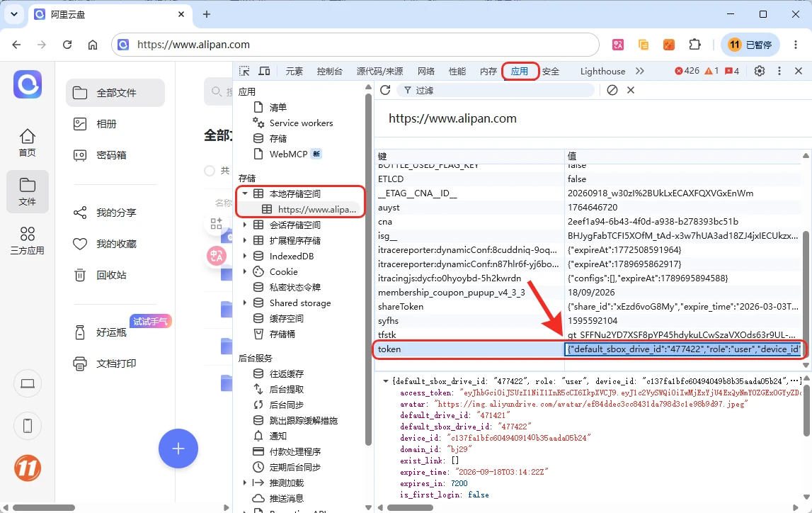This screenshot has height=513, width=812.
Task: Navigate back in browser
Action: point(16,45)
